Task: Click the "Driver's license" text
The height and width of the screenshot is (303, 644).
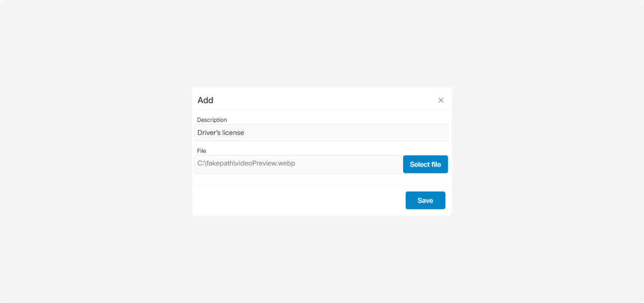Action: [221, 133]
